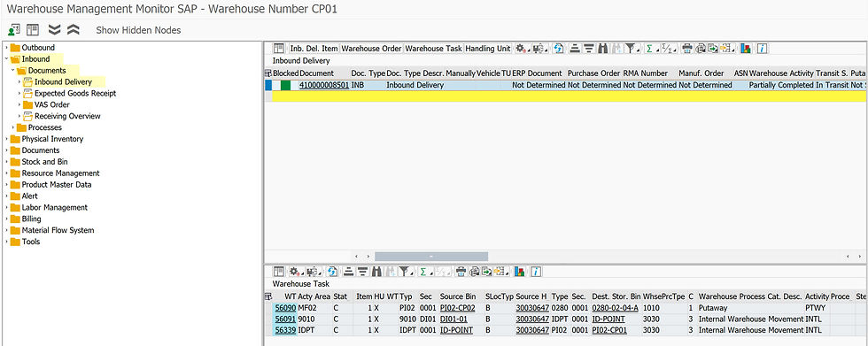
Task: Open graphic chart icon in Warehouse Task toolbar
Action: tap(519, 272)
